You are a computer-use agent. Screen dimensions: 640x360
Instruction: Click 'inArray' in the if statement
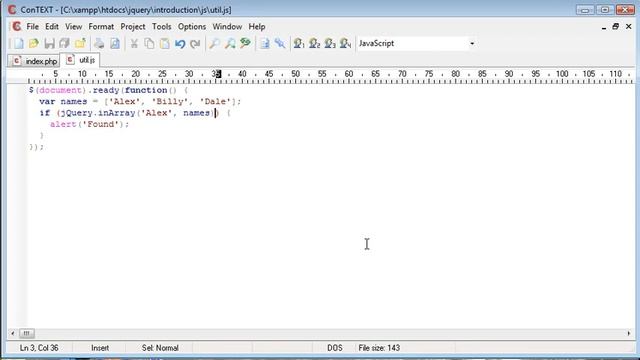tap(116, 113)
